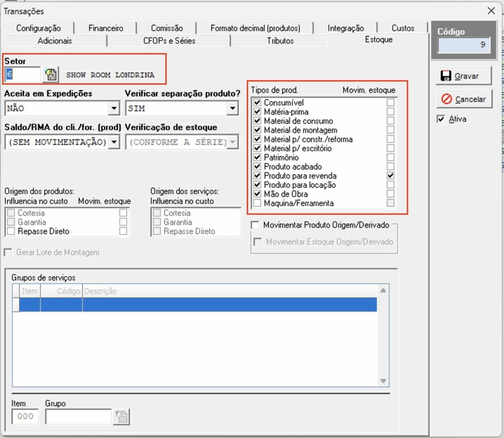Viewport: 504px width, 438px height.
Task: Uncheck Material p/ escritório type
Action: click(x=257, y=148)
